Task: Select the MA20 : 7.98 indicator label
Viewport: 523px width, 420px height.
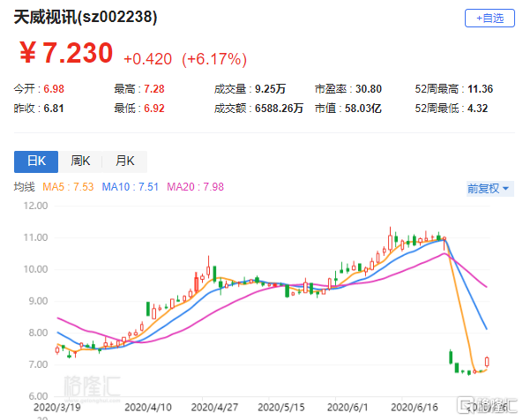Action: [x=195, y=187]
